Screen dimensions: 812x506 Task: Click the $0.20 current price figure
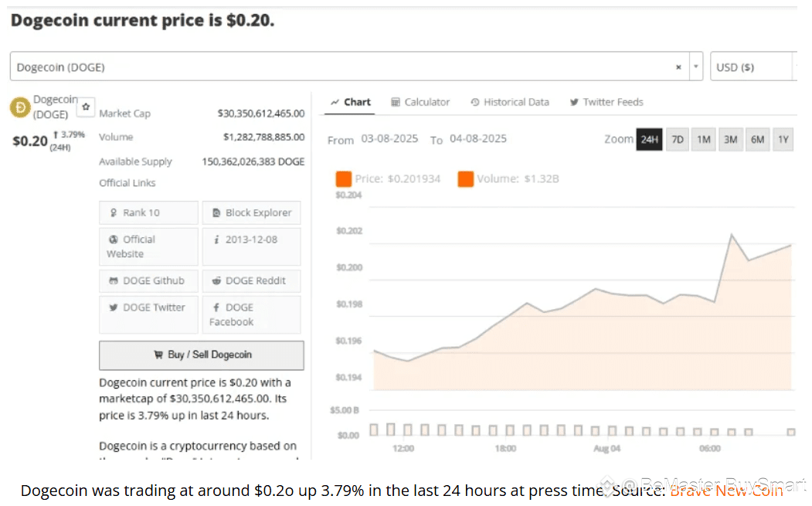click(x=30, y=141)
